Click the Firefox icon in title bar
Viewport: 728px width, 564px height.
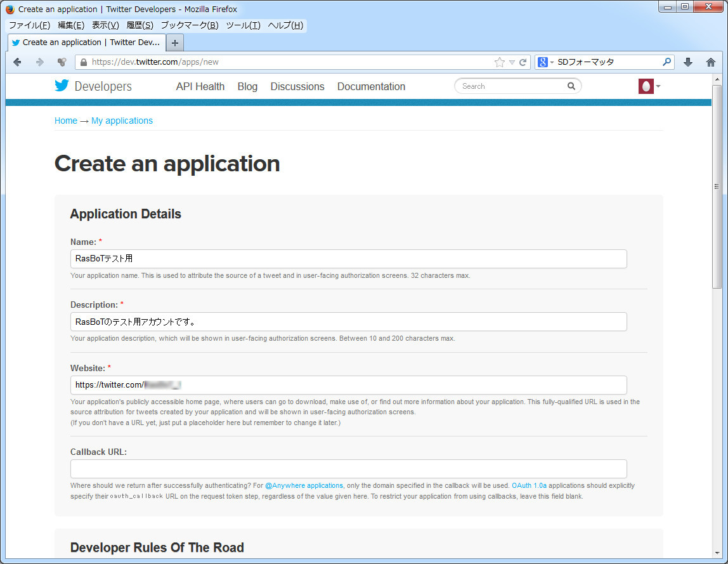tap(10, 10)
